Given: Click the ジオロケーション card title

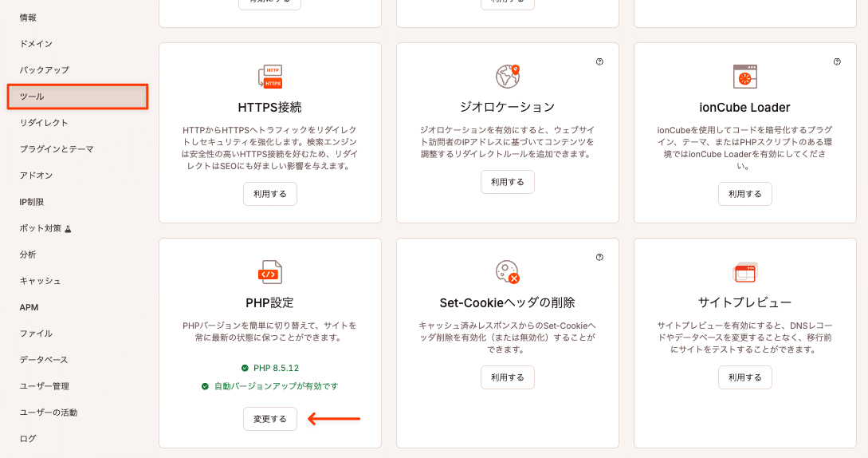Looking at the screenshot, I should coord(508,108).
